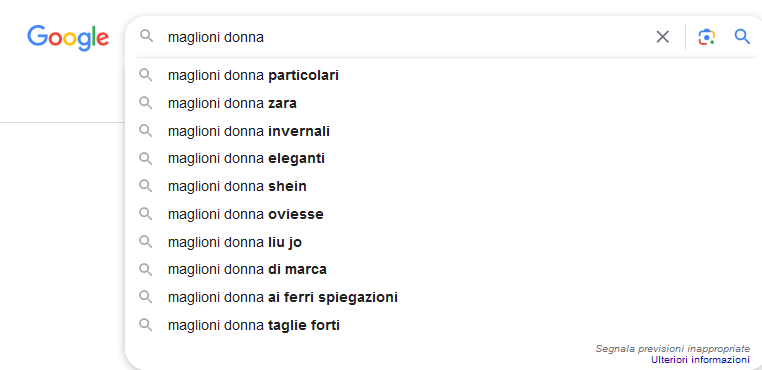Image resolution: width=762 pixels, height=370 pixels.
Task: Click 'Segnala previsioni inappropriate' link
Action: click(673, 349)
